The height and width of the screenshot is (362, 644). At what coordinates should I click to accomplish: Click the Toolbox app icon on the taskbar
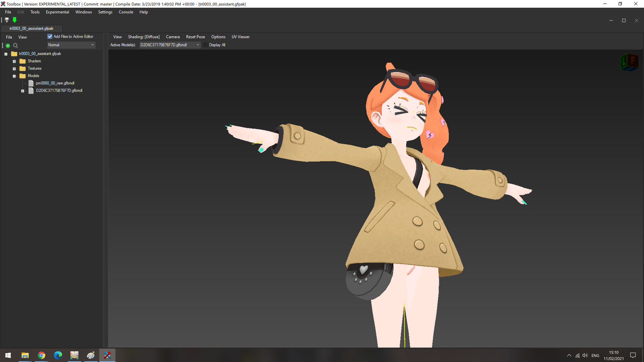(107, 355)
